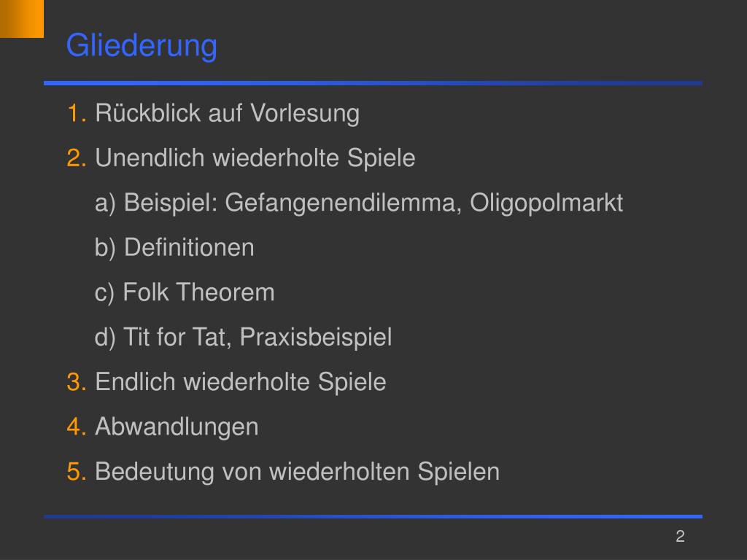Open the Abwandlungen outline item
Image resolution: width=747 pixels, height=560 pixels.
point(177,427)
